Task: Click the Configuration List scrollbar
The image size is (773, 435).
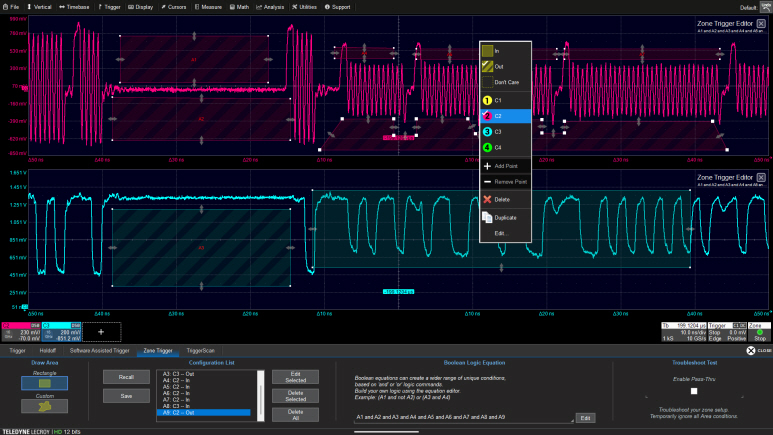Action: (261, 396)
